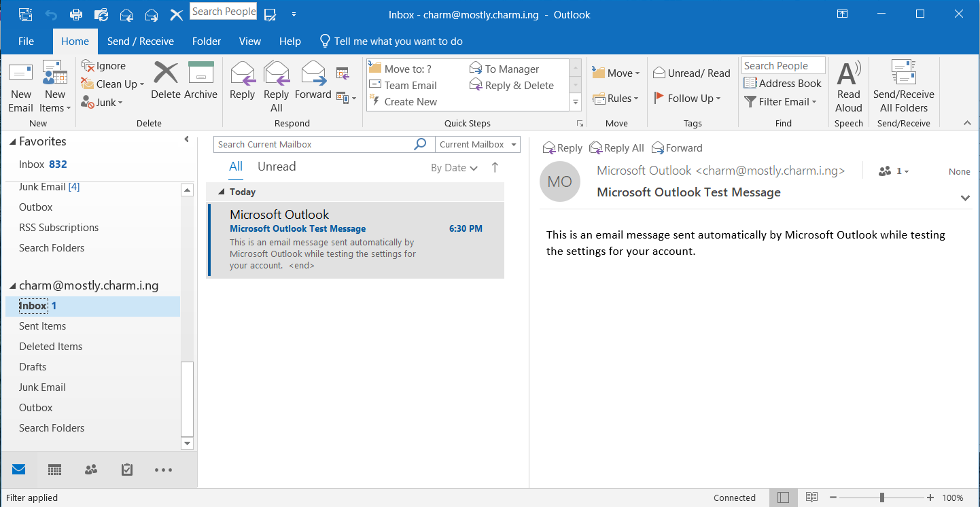980x507 pixels.
Task: Open the Filter Email dropdown
Action: click(780, 101)
